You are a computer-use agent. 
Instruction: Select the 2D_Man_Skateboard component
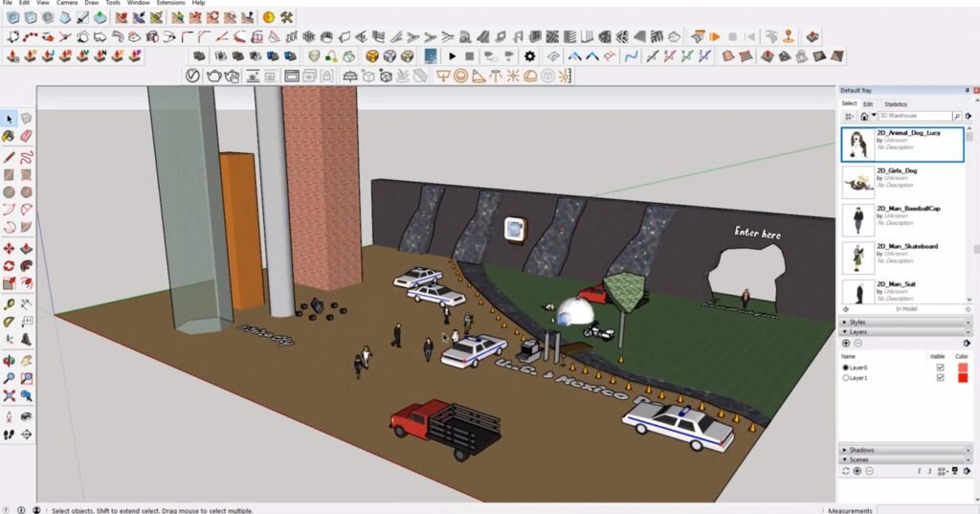(903, 257)
